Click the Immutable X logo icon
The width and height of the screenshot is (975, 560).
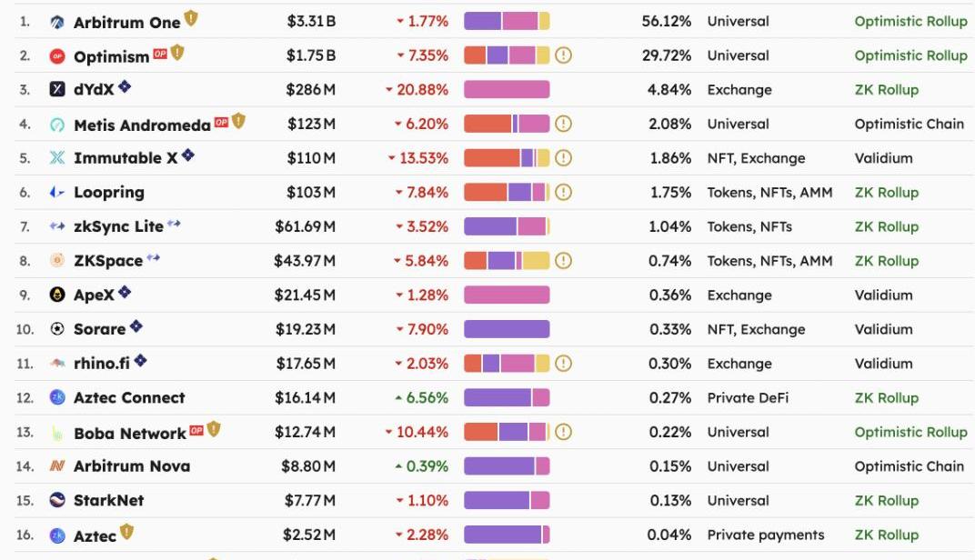click(x=57, y=158)
